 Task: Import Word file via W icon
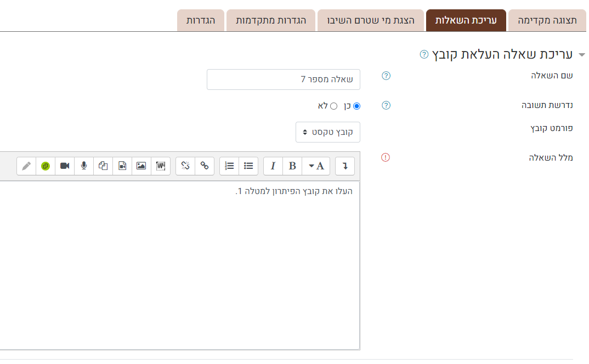(160, 166)
